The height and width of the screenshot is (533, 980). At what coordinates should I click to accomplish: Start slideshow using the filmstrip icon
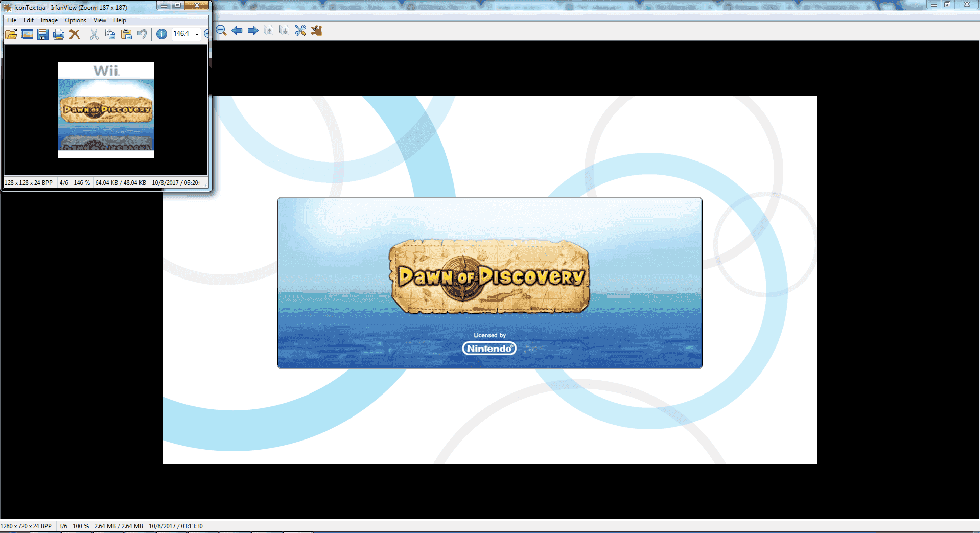27,34
